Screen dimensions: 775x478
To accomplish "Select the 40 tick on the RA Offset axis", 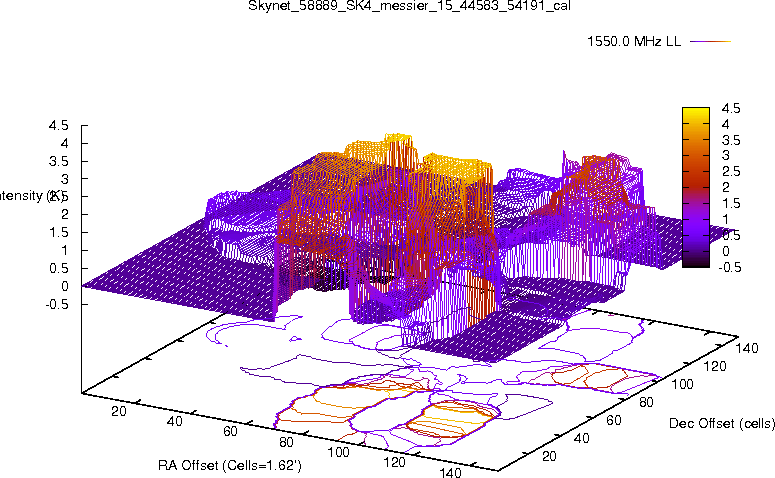I will [x=174, y=421].
